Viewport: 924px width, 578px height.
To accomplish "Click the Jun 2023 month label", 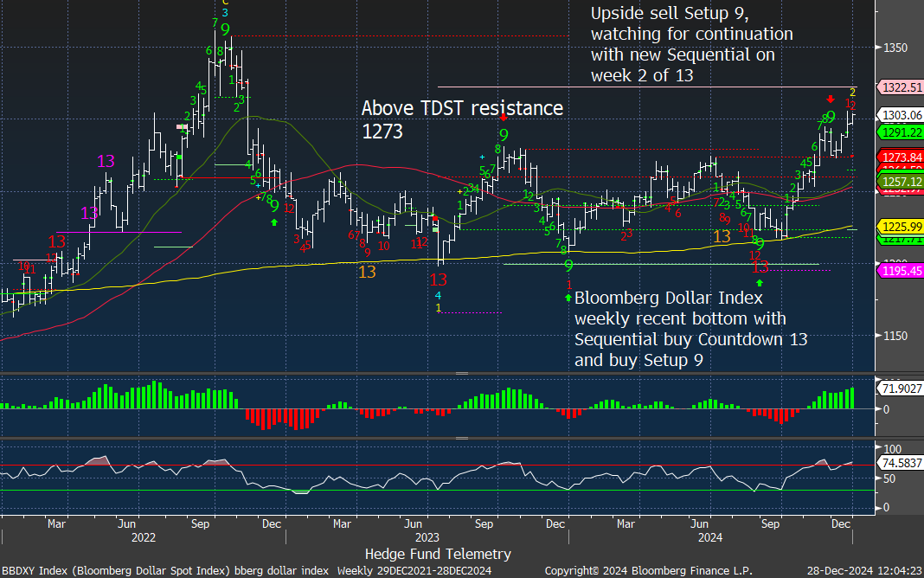I will [x=413, y=523].
